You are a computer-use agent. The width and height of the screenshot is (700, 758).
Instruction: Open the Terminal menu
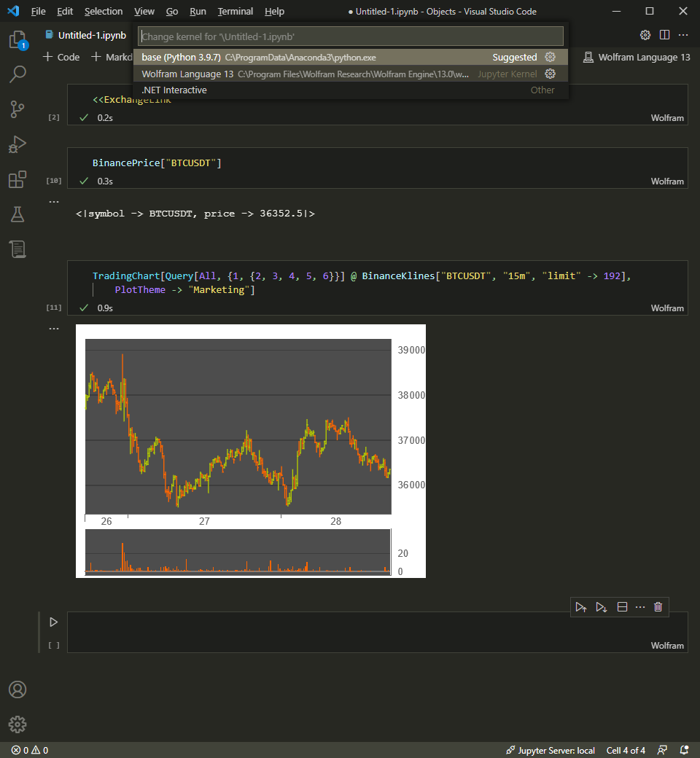tap(235, 11)
